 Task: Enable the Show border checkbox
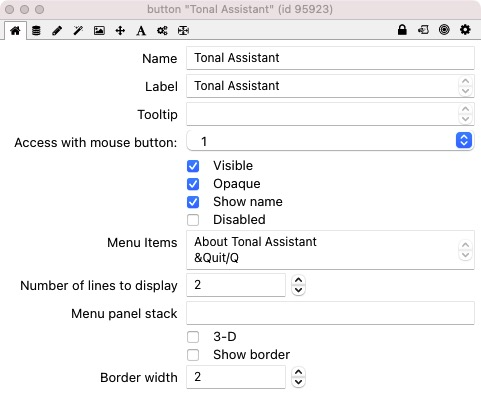click(x=193, y=355)
